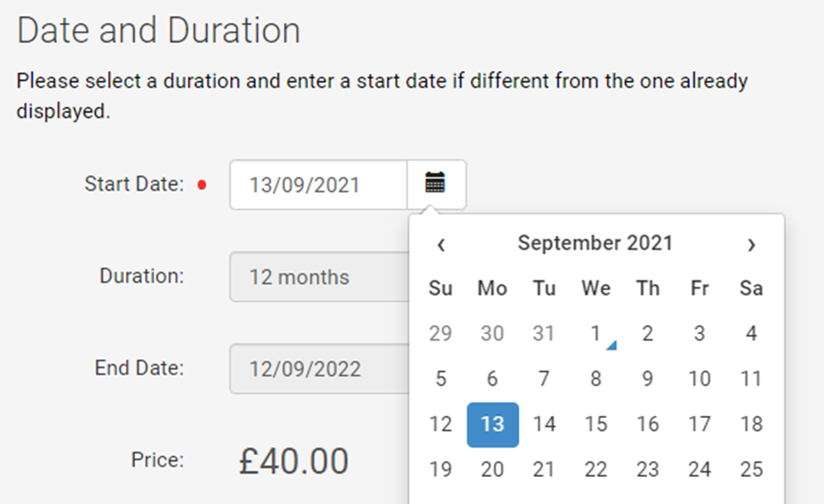The width and height of the screenshot is (824, 504).
Task: Select 1 September with today marker
Action: pyautogui.click(x=596, y=333)
